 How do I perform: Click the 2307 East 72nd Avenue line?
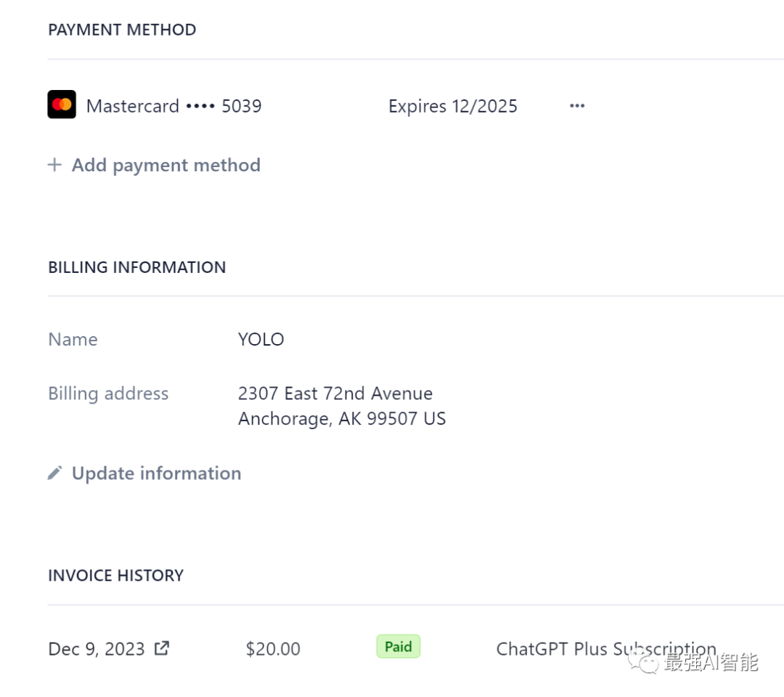point(335,394)
